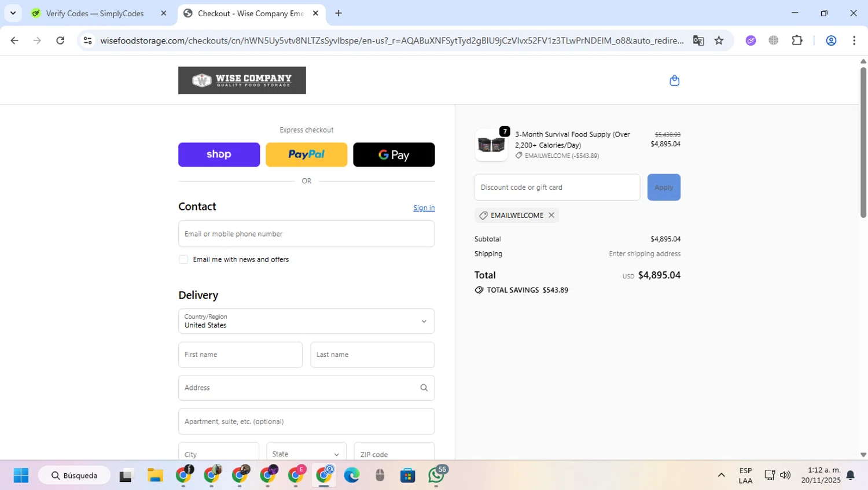
Task: Open the shopping cart bag icon
Action: 674,80
